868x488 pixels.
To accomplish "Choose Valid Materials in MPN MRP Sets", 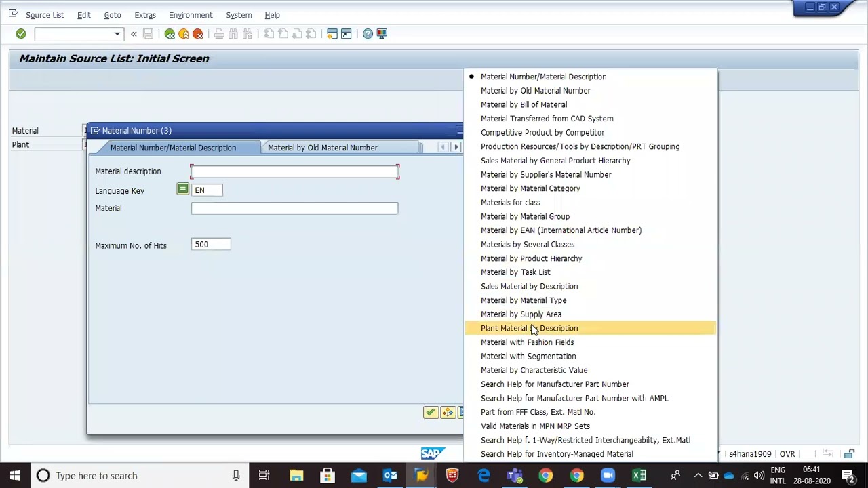I will [x=536, y=426].
